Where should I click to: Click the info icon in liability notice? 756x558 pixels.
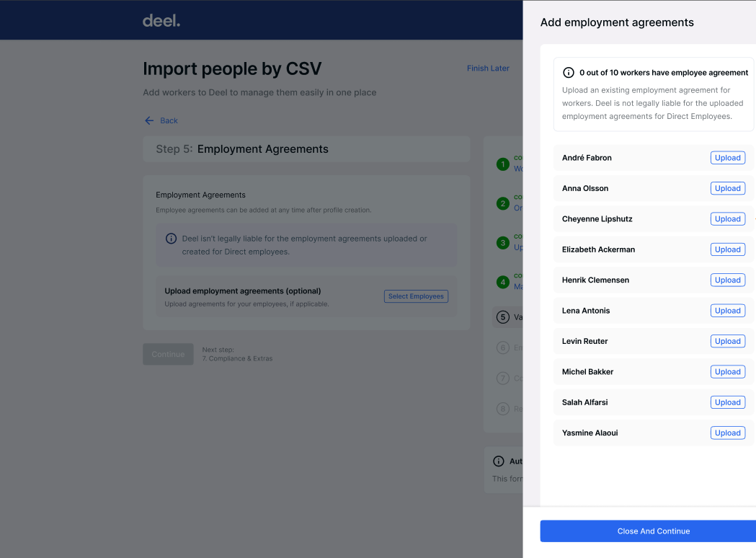(x=172, y=239)
